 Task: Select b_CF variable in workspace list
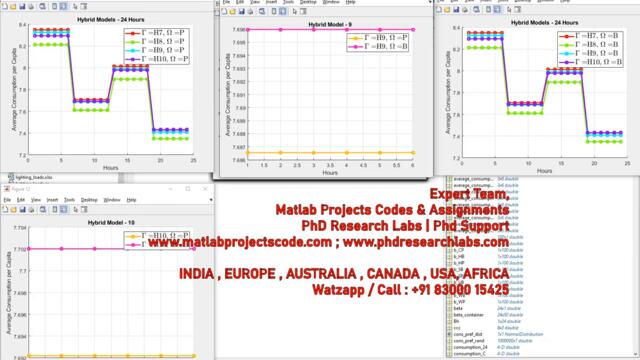click(459, 250)
